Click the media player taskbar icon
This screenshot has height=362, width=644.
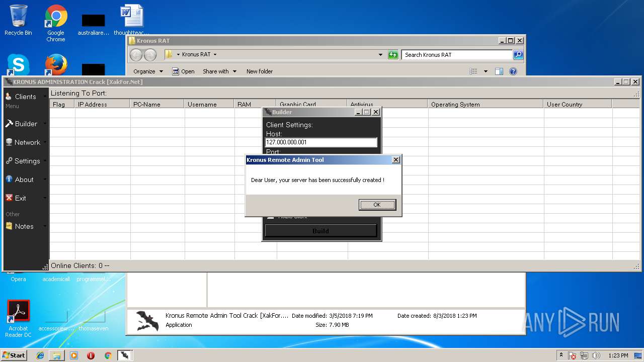(x=74, y=355)
